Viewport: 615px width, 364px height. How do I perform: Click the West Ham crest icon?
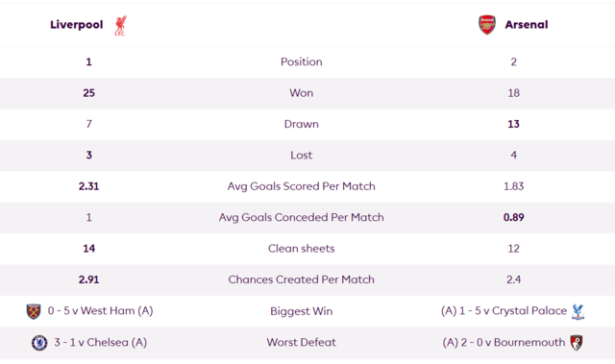[x=34, y=311]
